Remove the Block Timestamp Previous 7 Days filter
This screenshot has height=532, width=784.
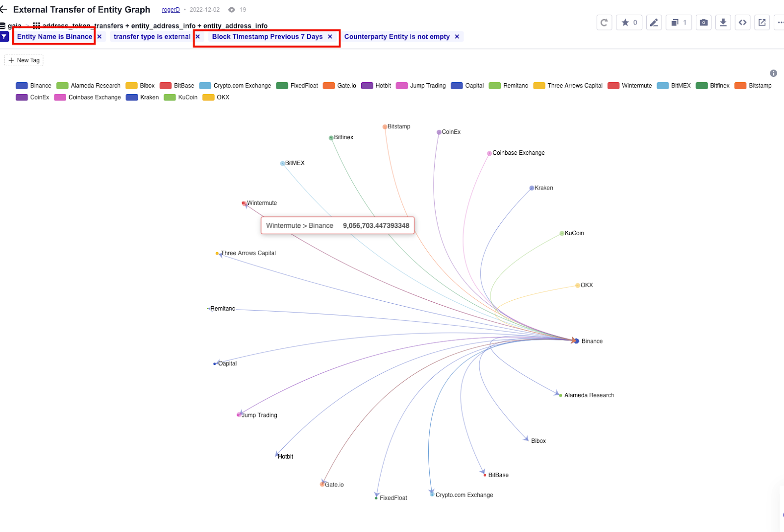(x=330, y=36)
